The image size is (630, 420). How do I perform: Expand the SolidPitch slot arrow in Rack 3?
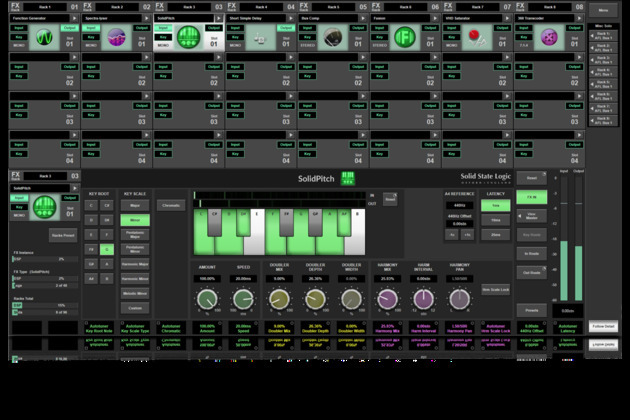[x=219, y=18]
